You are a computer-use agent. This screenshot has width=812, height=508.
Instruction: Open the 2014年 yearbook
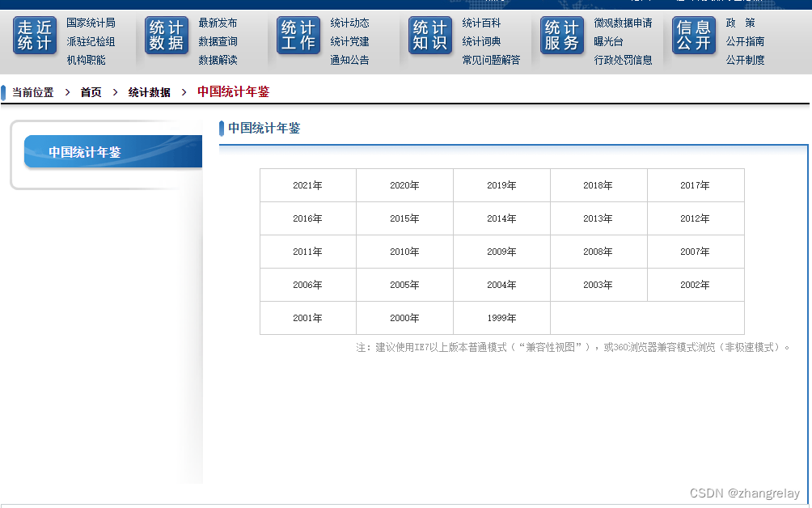pyautogui.click(x=501, y=218)
